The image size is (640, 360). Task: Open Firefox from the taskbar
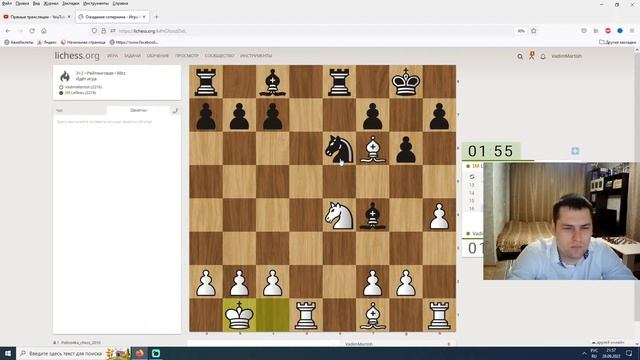[140, 353]
